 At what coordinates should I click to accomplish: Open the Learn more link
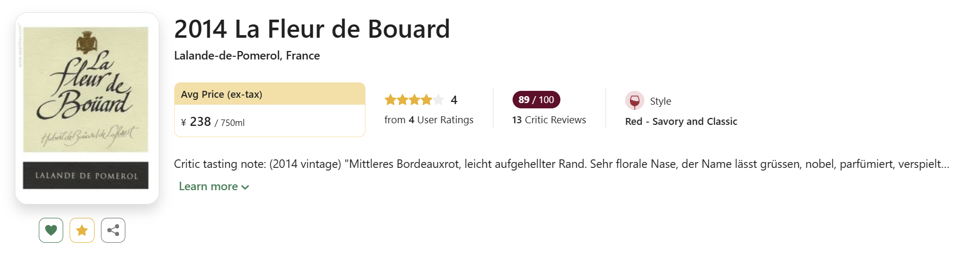click(208, 186)
